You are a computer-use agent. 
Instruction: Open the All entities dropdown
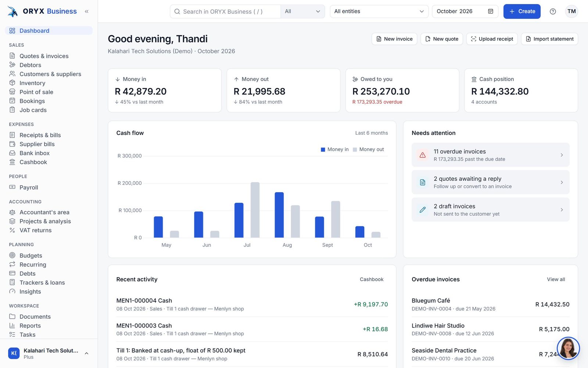pos(379,11)
